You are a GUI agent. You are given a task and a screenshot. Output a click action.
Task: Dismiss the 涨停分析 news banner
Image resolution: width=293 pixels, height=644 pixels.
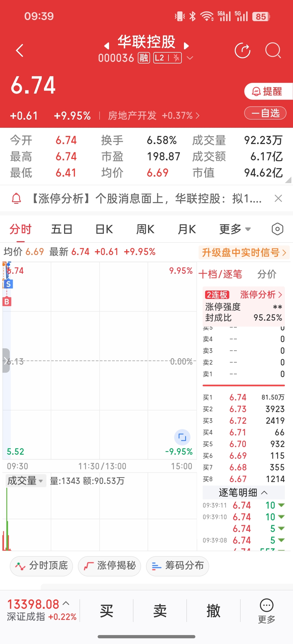[278, 199]
